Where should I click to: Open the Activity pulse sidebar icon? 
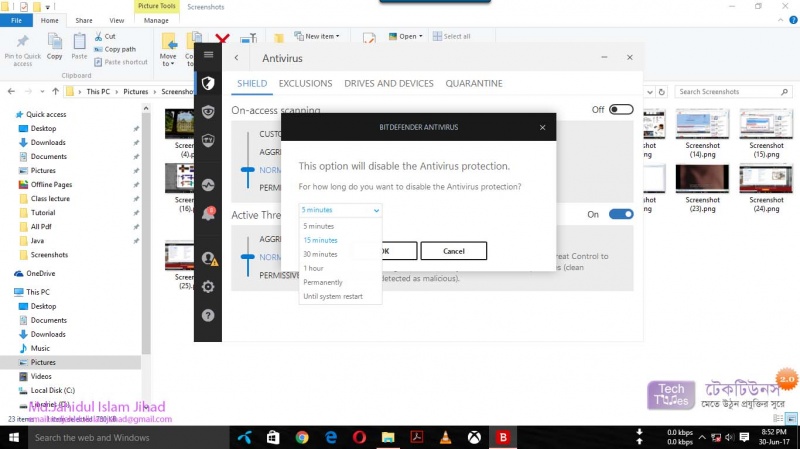(x=208, y=185)
